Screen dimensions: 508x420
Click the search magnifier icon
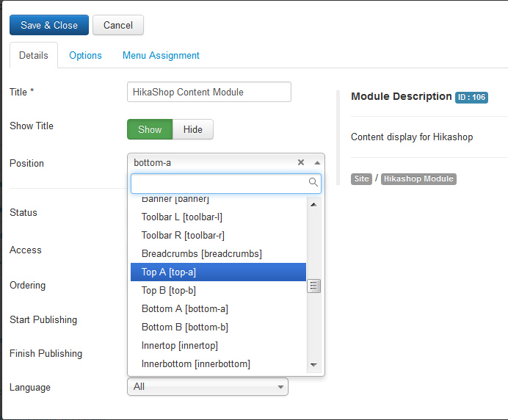(x=313, y=182)
